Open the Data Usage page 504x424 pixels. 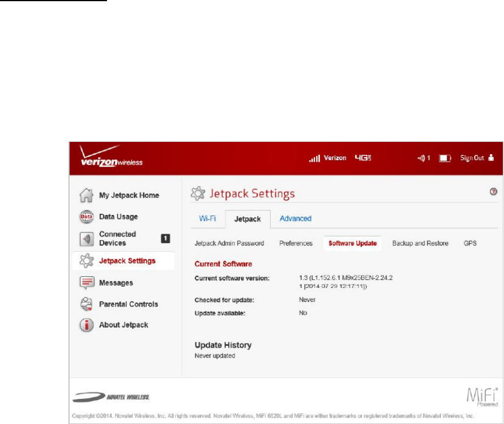click(x=118, y=217)
